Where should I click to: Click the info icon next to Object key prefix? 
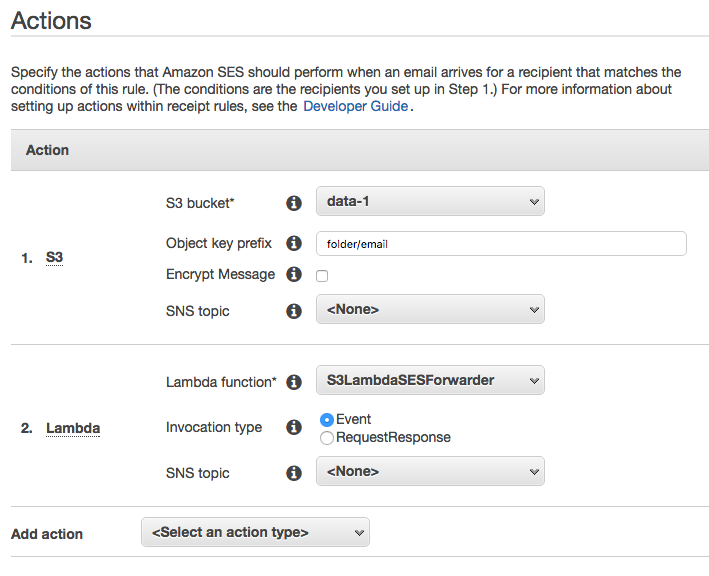tap(294, 243)
